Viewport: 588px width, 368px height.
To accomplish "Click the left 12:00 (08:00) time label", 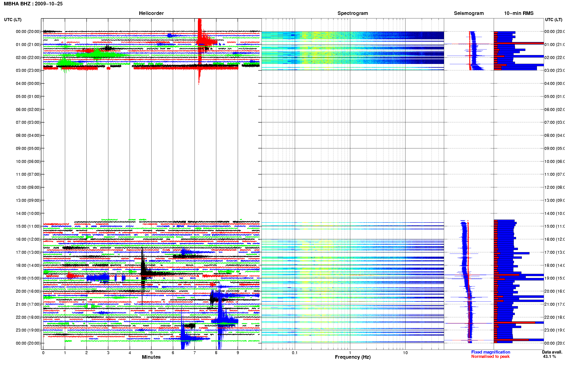I will tap(28, 187).
